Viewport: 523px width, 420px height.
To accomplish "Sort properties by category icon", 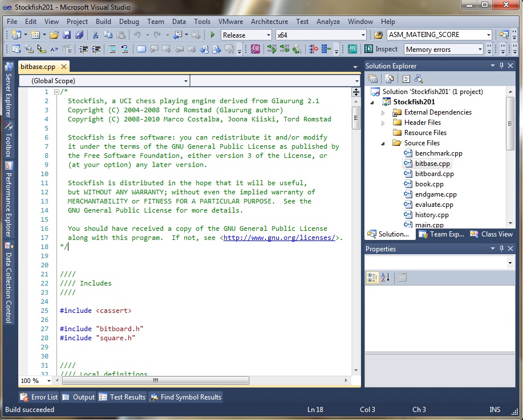I will (372, 278).
